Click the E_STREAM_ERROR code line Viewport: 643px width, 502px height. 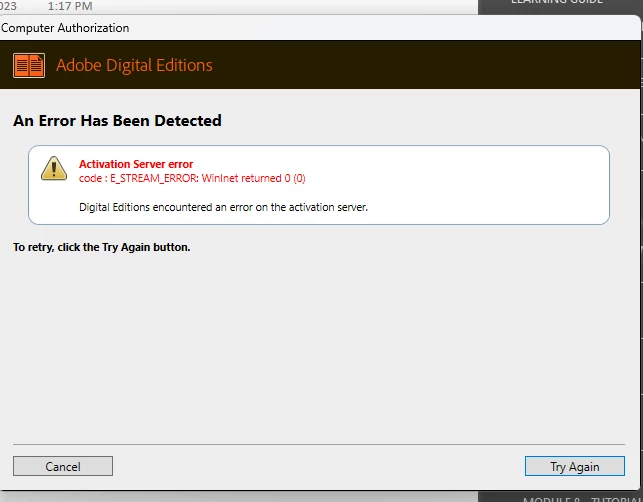192,178
